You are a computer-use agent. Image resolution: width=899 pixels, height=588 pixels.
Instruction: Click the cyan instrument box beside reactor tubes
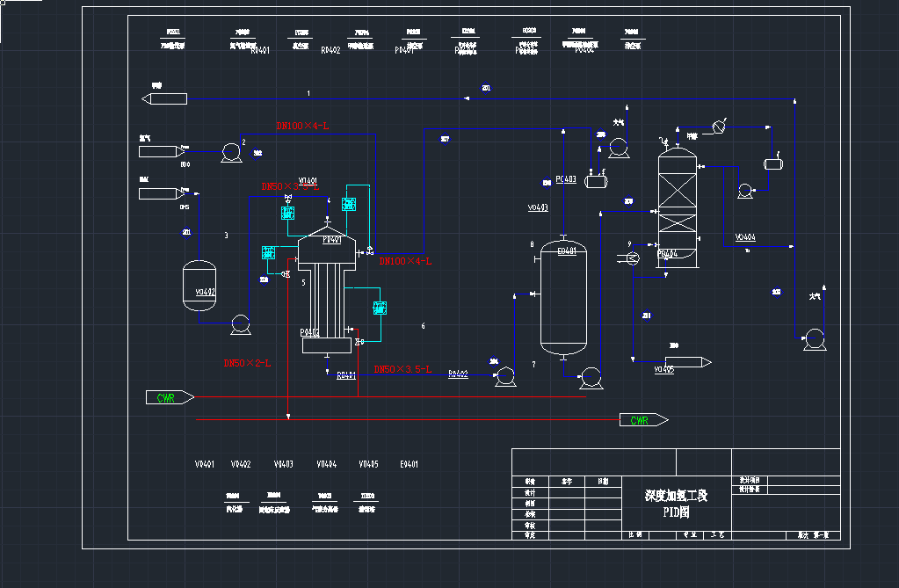(380, 308)
